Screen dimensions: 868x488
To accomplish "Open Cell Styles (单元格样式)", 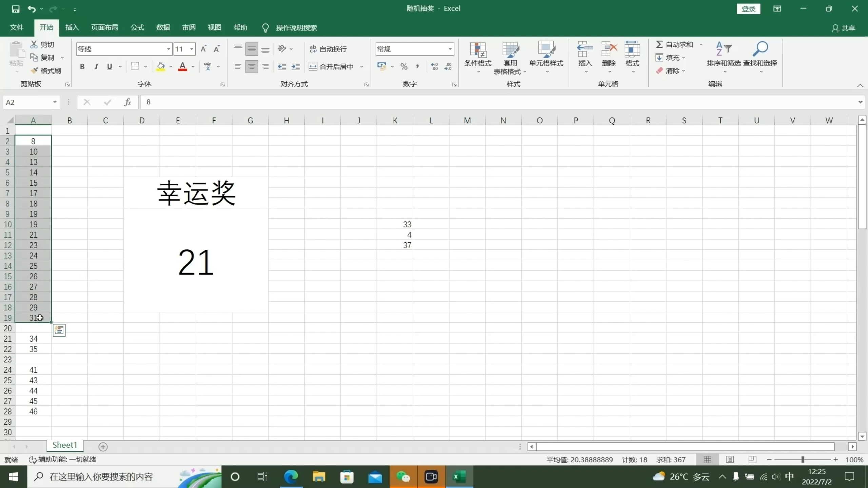I will pos(546,57).
